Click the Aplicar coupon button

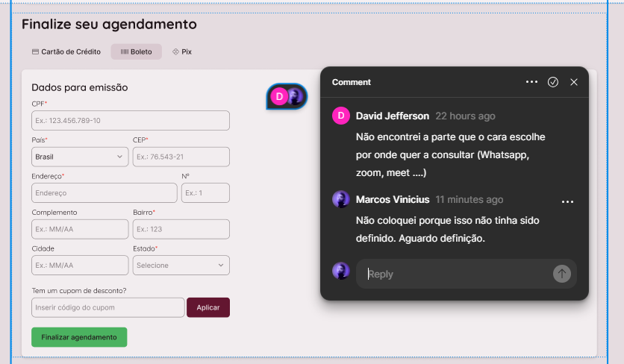(208, 307)
